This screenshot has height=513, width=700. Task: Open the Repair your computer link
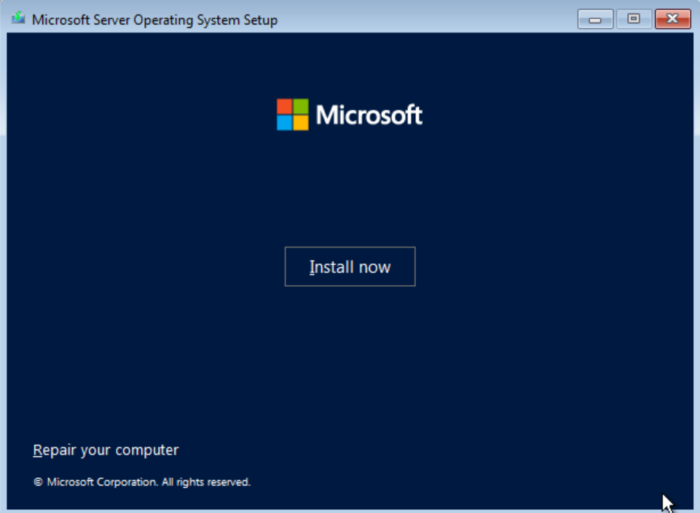106,450
